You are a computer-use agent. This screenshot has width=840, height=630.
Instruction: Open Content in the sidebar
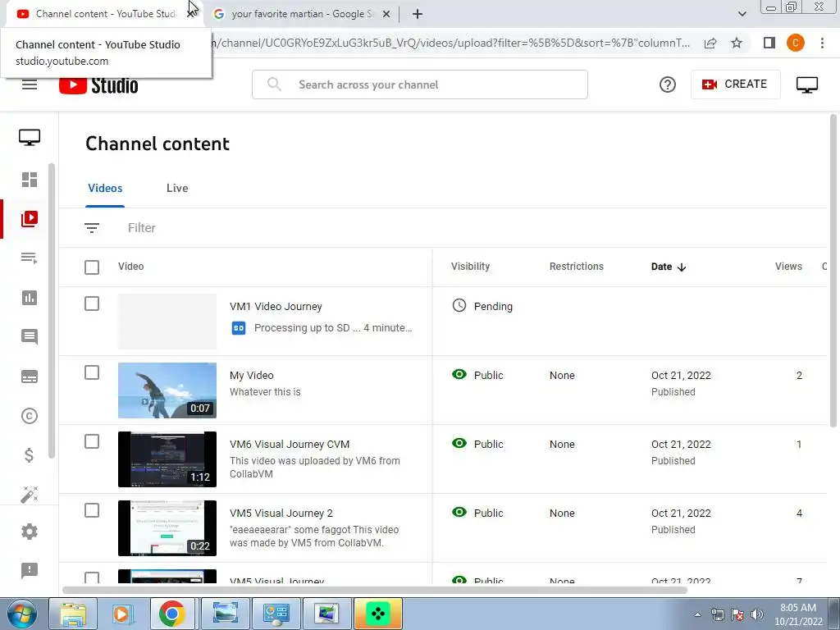click(x=30, y=218)
